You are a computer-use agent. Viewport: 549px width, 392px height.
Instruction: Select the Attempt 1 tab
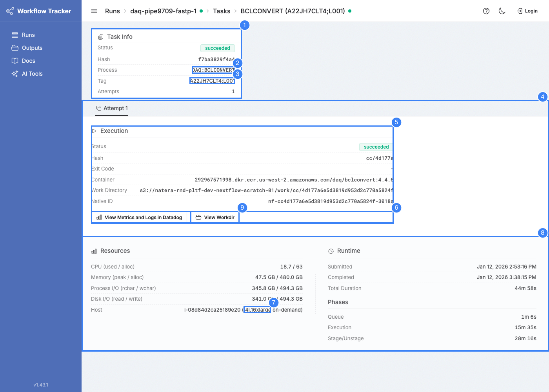(112, 108)
